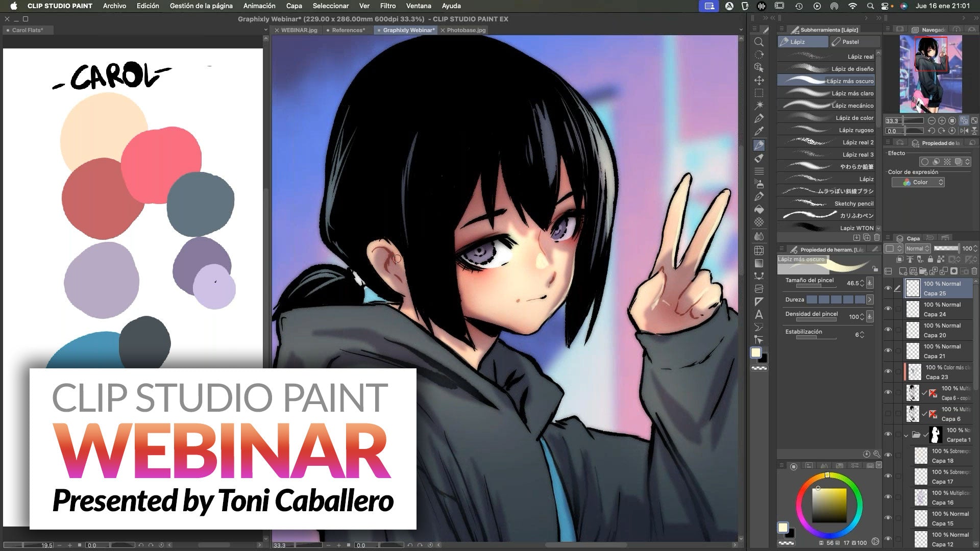Collapse the Carpeta 1 folder
The width and height of the screenshot is (980, 551).
[x=906, y=435]
